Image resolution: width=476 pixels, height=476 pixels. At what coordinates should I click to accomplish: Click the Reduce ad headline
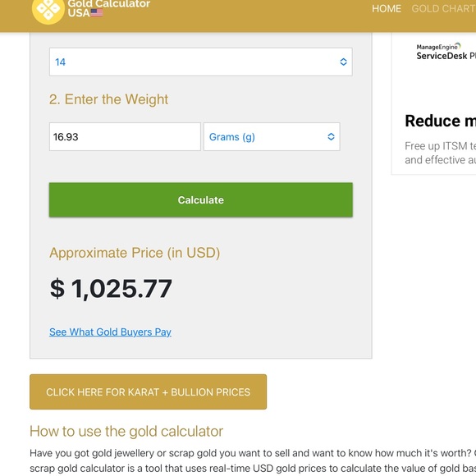click(440, 121)
